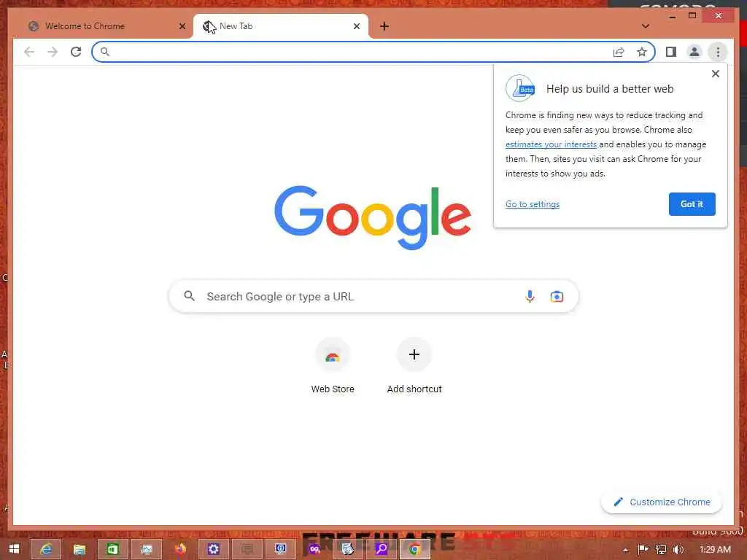Open the purple magnifier app on taskbar

[x=381, y=549]
